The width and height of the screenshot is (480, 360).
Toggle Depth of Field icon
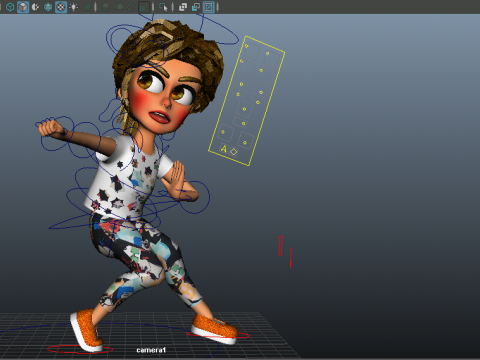(x=144, y=7)
